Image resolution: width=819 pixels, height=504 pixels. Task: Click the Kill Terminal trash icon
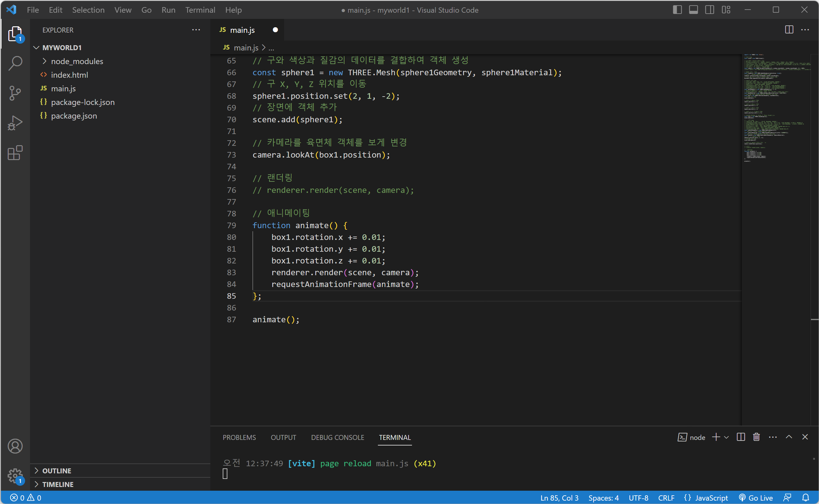756,437
